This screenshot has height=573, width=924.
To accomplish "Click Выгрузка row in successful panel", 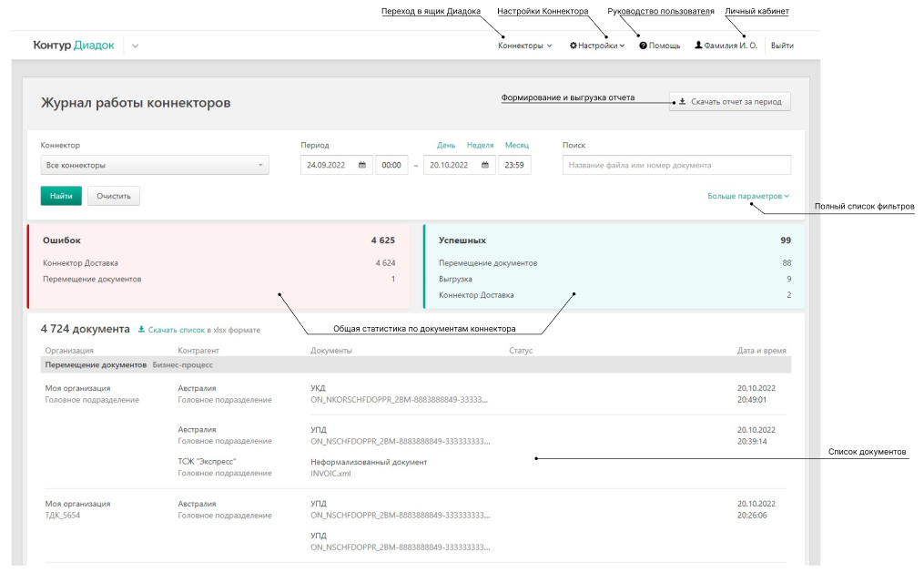I will click(614, 279).
